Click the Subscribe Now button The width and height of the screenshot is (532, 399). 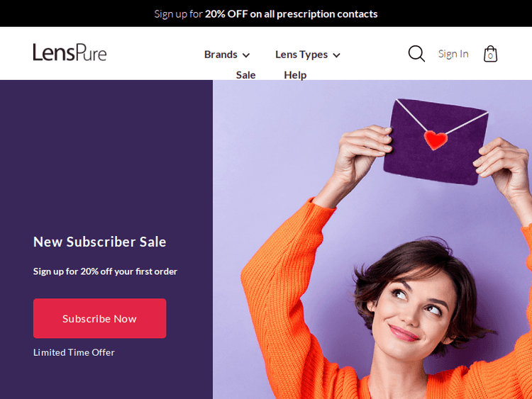pos(100,318)
